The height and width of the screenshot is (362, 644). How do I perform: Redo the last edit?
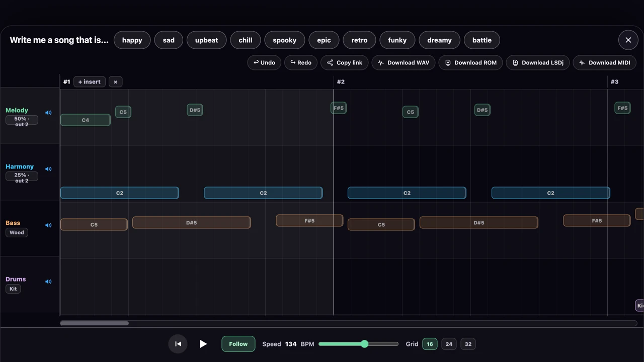[x=301, y=63]
